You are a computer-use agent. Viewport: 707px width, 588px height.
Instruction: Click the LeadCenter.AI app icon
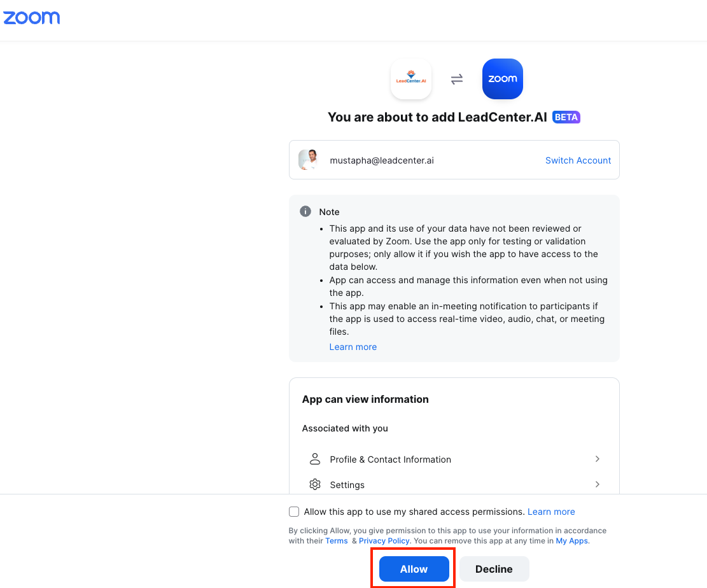pyautogui.click(x=410, y=79)
